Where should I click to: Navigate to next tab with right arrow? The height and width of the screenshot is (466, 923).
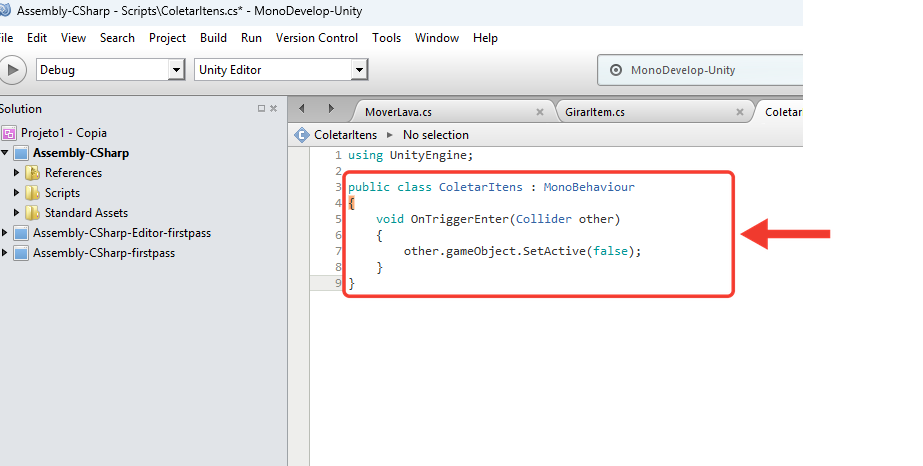pos(331,108)
